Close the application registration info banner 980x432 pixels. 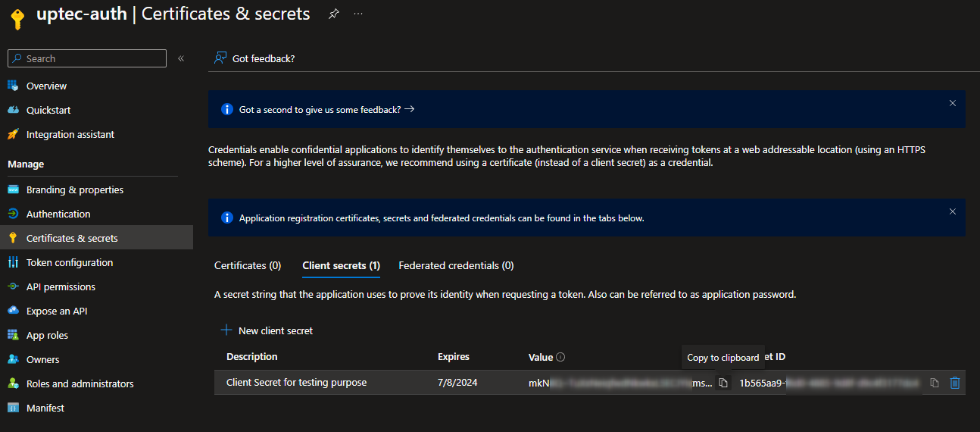(952, 211)
